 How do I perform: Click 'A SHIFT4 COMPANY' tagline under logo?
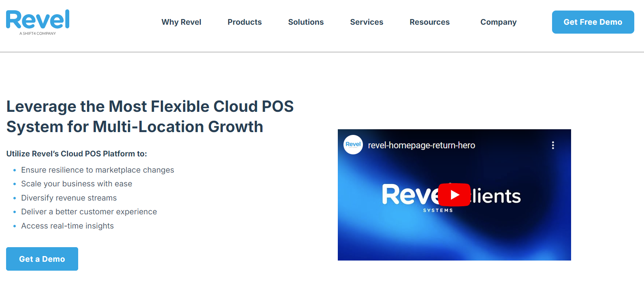pos(38,33)
